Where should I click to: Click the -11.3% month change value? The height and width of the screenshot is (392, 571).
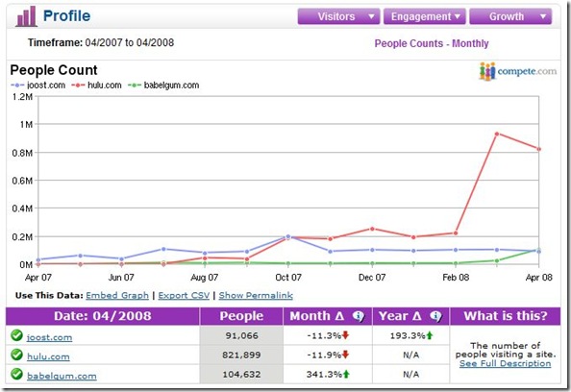click(324, 335)
